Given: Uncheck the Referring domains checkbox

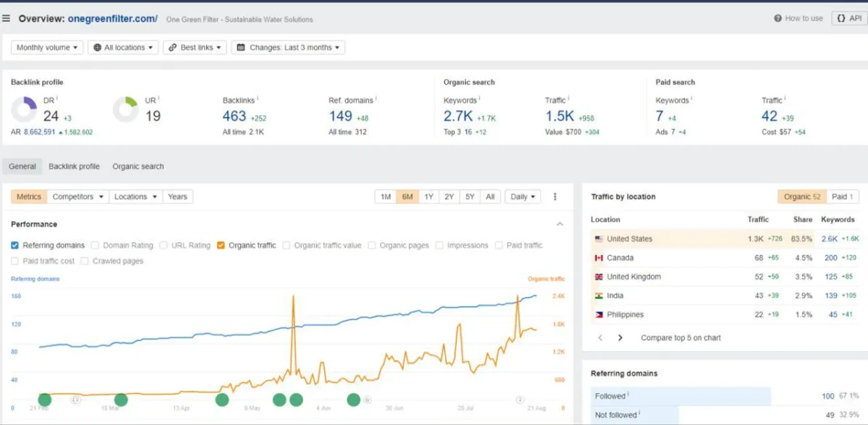Looking at the screenshot, I should click(x=15, y=245).
